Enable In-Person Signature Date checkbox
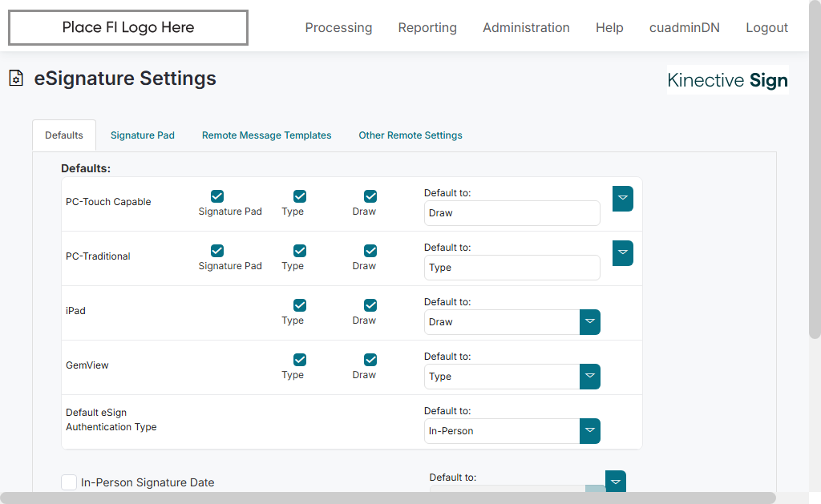The width and height of the screenshot is (821, 504). click(69, 482)
